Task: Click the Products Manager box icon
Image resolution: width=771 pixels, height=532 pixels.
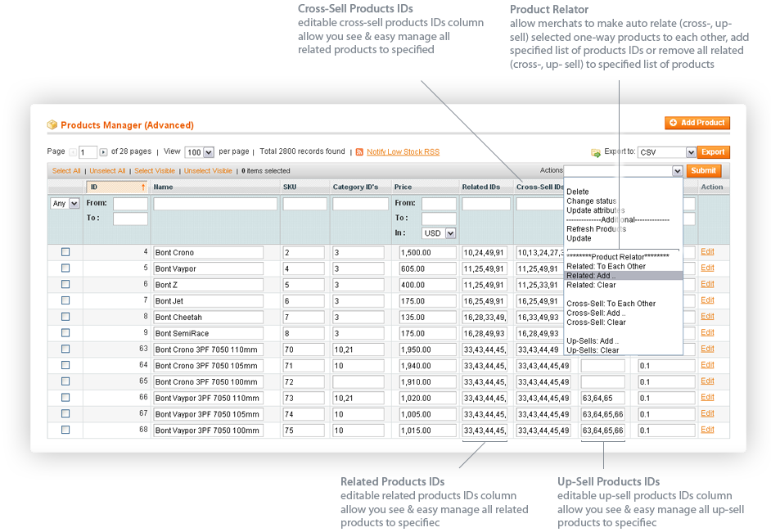Action: click(x=52, y=125)
